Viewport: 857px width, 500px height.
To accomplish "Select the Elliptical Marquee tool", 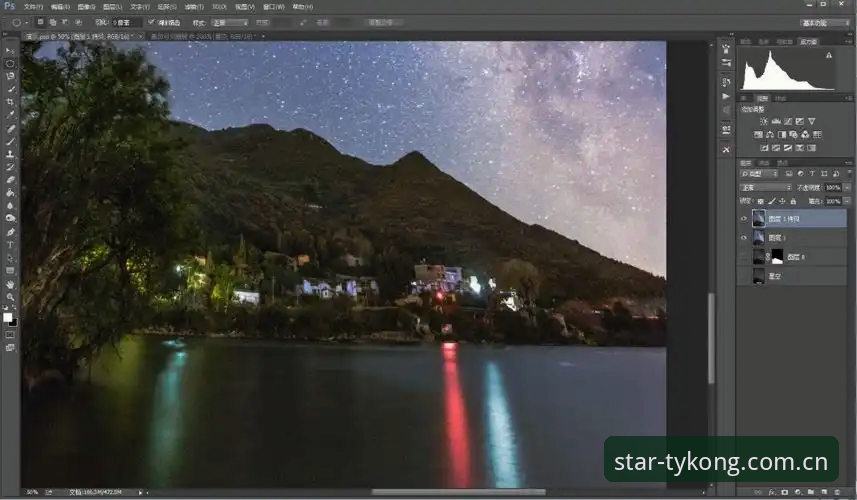I will tap(10, 63).
